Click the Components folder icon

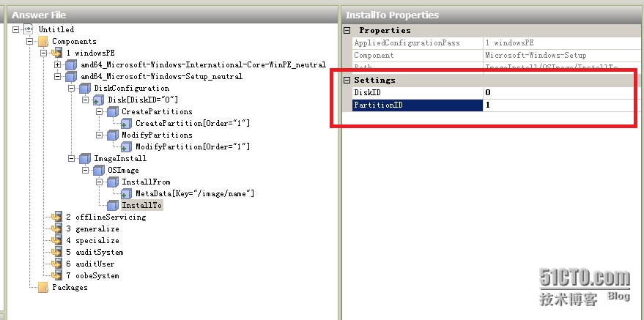[x=43, y=42]
